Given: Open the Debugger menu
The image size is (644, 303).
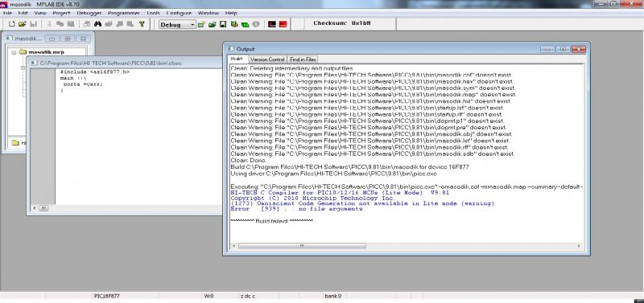Looking at the screenshot, I should coord(89,13).
